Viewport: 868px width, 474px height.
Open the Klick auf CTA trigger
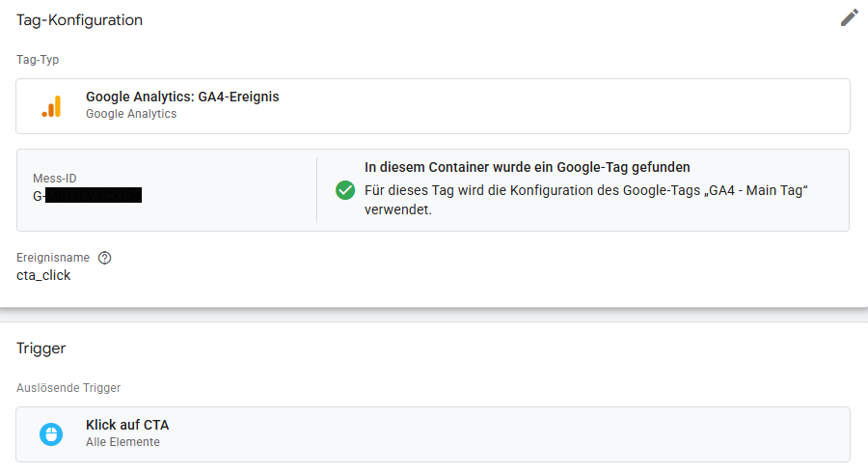pos(433,434)
